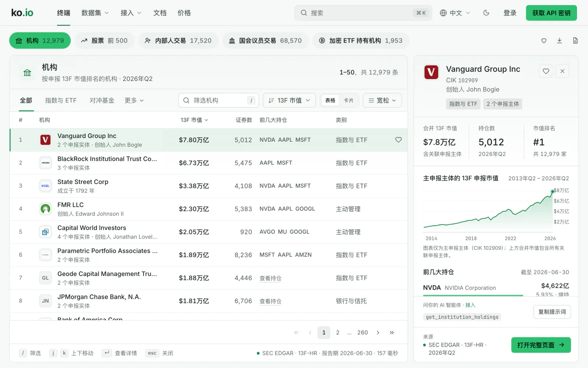Switch to card view (卡片)
This screenshot has height=368, width=588.
point(348,100)
